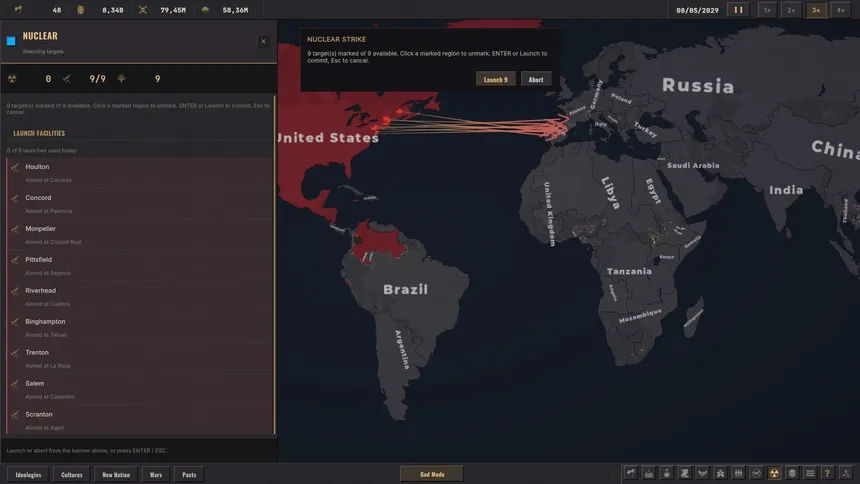This screenshot has width=860, height=484.
Task: Click the trident targets icon next to 9
Action: (x=121, y=78)
